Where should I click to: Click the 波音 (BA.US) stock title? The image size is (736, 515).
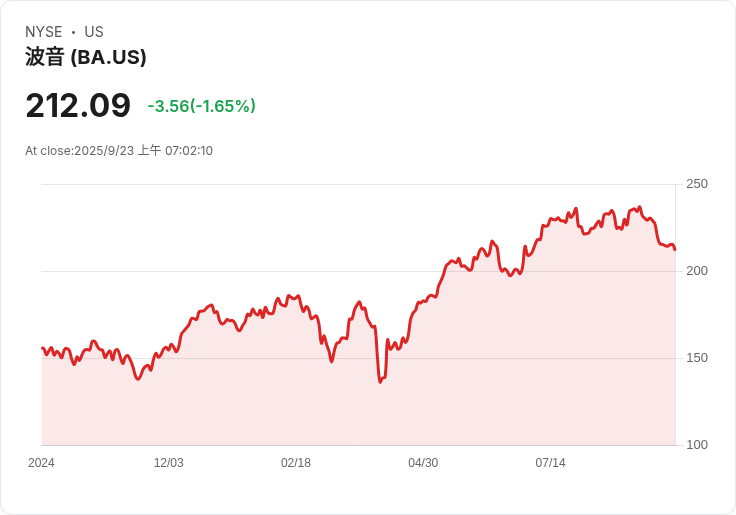click(x=86, y=57)
